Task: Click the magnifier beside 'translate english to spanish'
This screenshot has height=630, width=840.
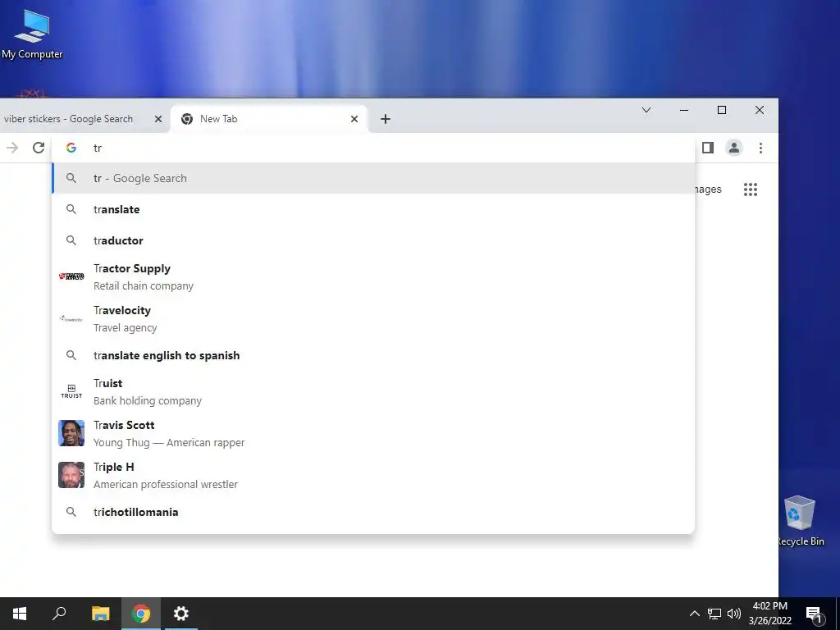Action: pos(71,355)
